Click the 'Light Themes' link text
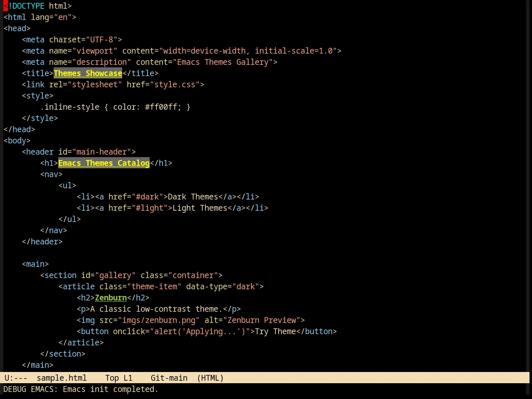 click(x=200, y=208)
